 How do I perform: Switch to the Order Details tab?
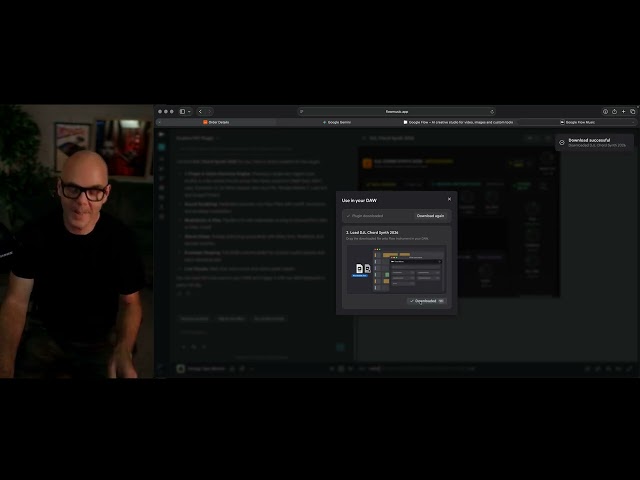(x=216, y=122)
